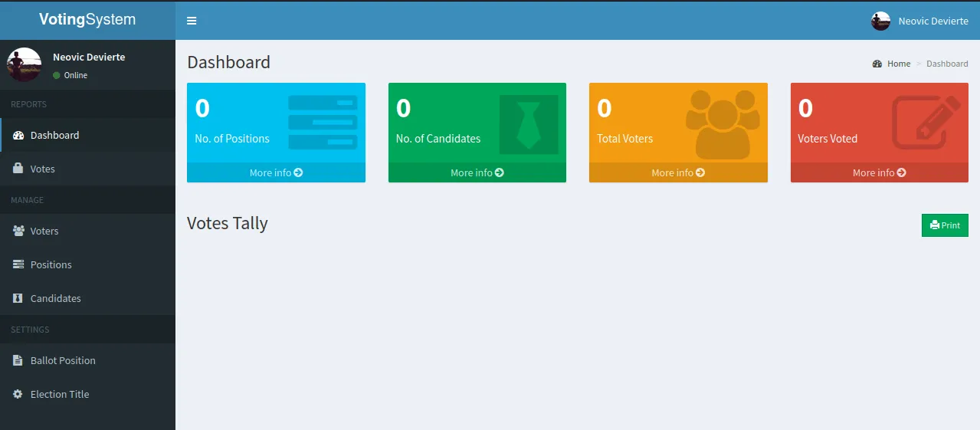Click the Positions list icon in sidebar
Screen dimensions: 980x430
coord(18,264)
